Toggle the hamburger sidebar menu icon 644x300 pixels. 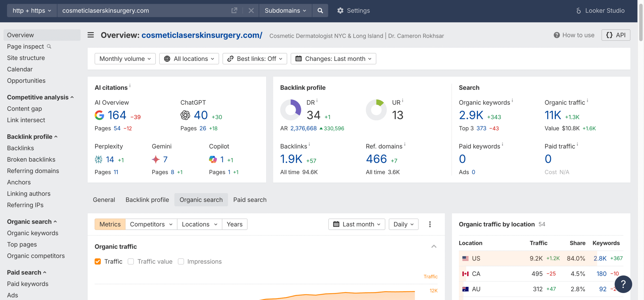click(x=91, y=35)
